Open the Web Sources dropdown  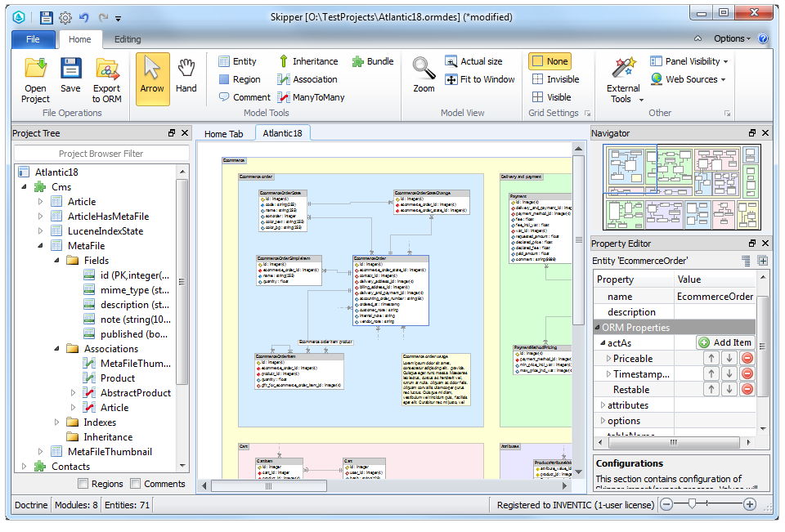[x=688, y=79]
